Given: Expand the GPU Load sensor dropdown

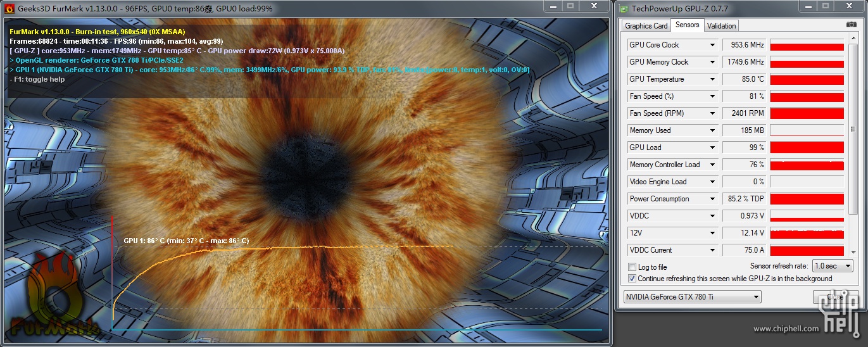Looking at the screenshot, I should tap(712, 148).
